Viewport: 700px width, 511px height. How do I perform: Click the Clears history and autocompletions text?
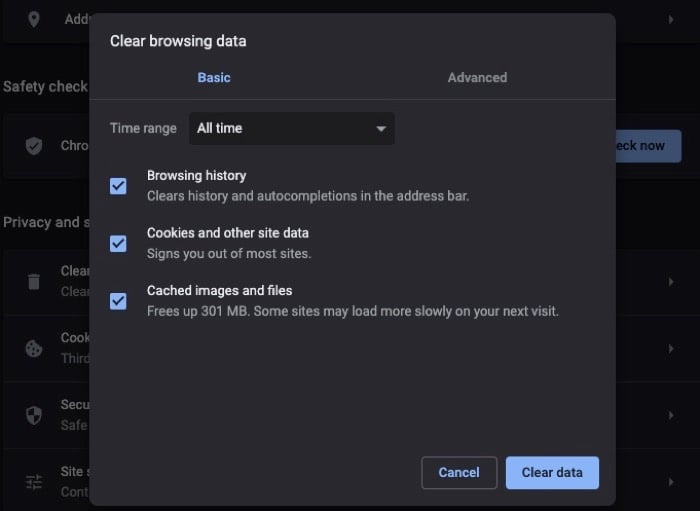tap(308, 196)
